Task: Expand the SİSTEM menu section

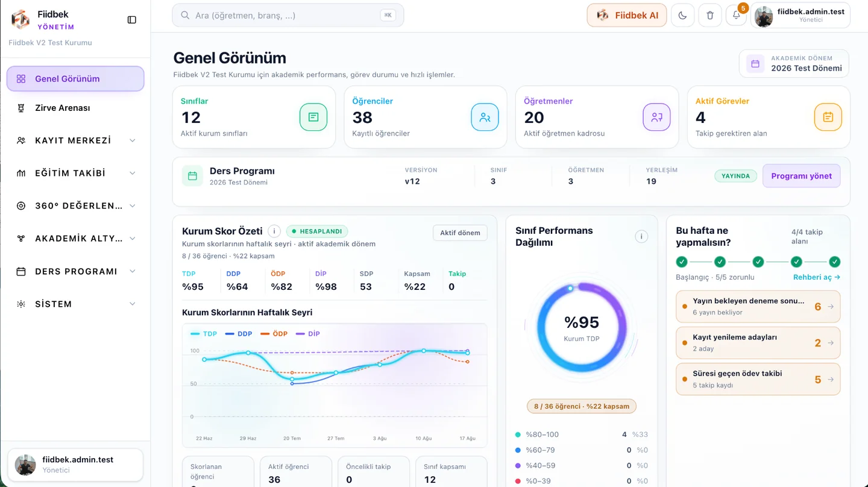Action: tap(75, 304)
